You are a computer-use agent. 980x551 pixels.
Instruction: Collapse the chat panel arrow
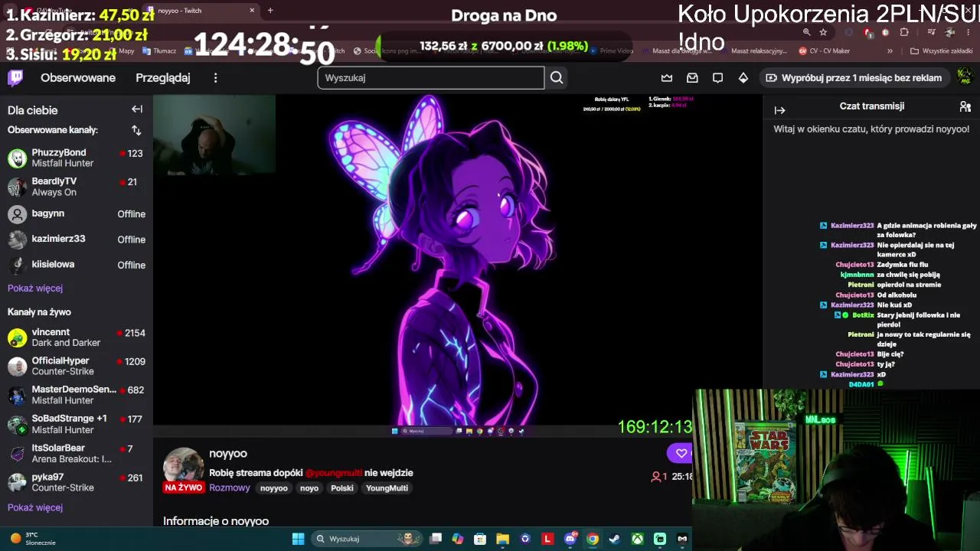click(x=779, y=110)
